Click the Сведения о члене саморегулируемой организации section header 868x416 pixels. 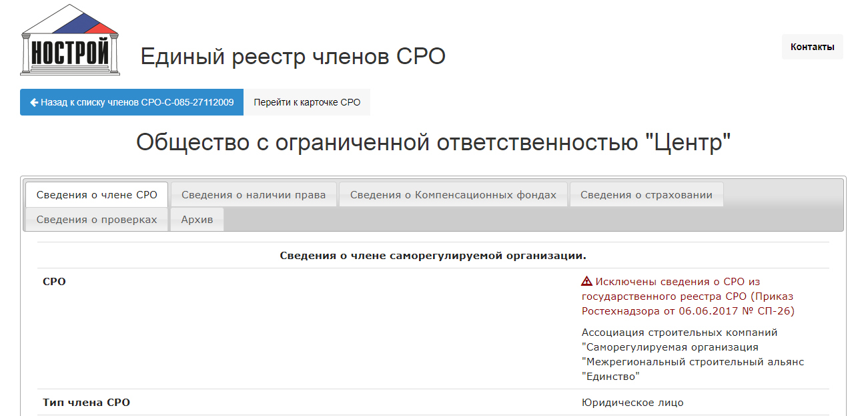click(x=432, y=256)
